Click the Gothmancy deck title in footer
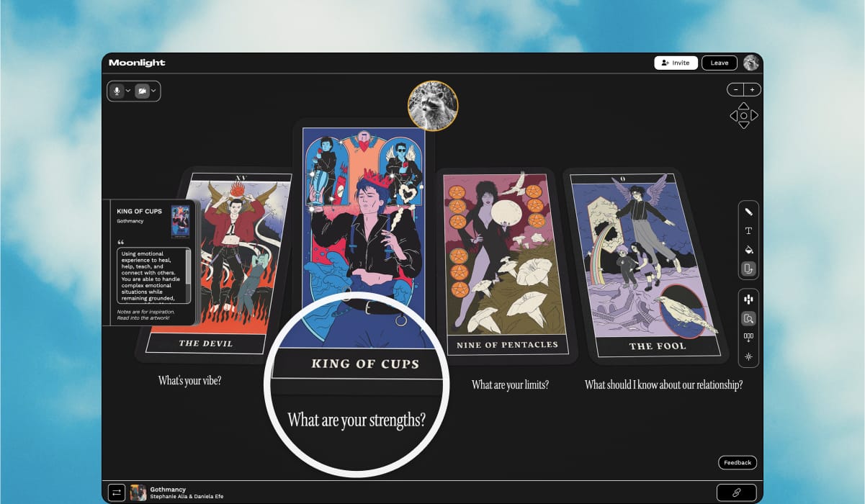Screen dimensions: 865x504 coord(167,488)
